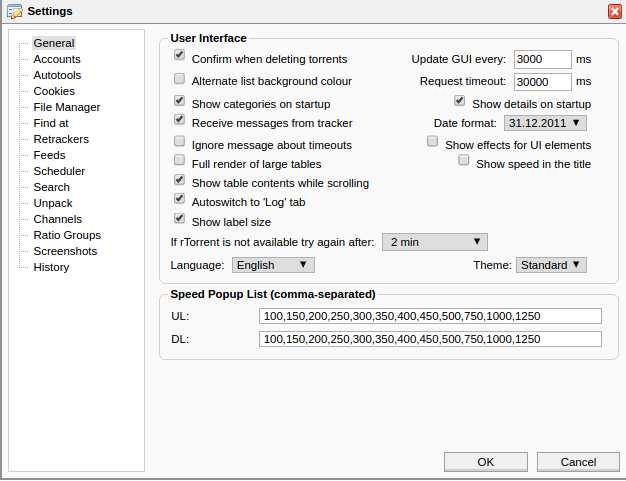Close the Settings dialog with red X
This screenshot has height=481, width=626.
[614, 11]
